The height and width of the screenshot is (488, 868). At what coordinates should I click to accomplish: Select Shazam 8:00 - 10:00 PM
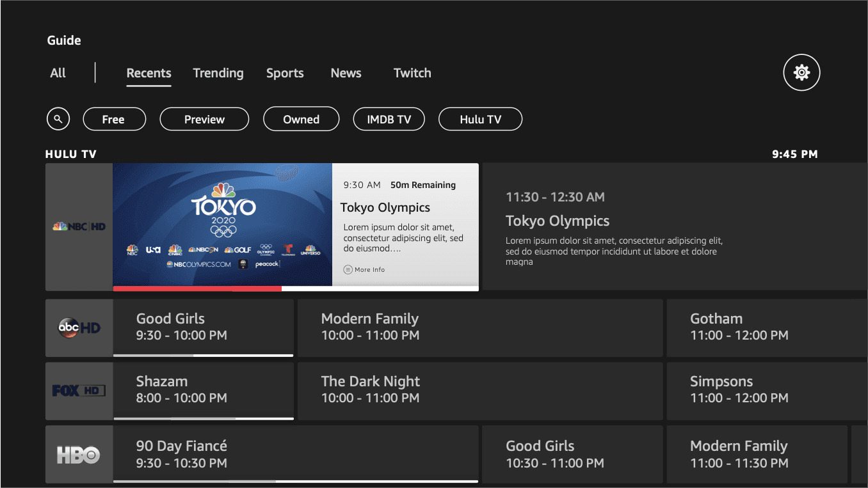tap(204, 390)
